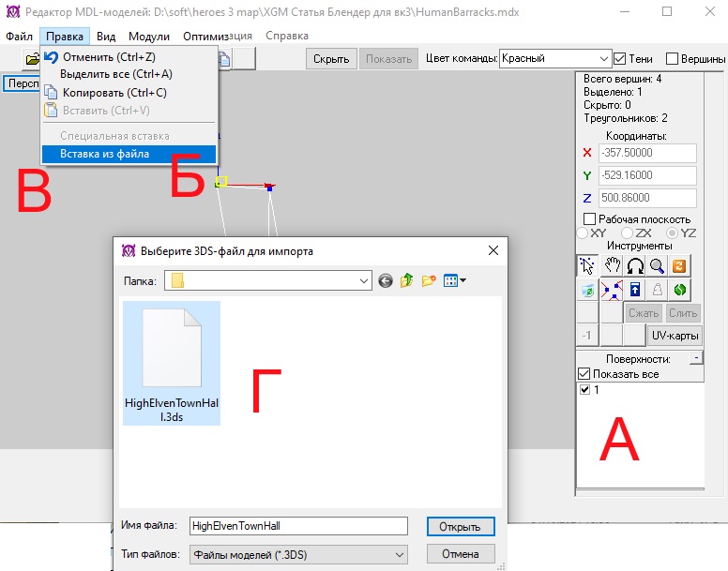Toggle the Показать все checkbox
This screenshot has width=728, height=571.
[x=584, y=374]
